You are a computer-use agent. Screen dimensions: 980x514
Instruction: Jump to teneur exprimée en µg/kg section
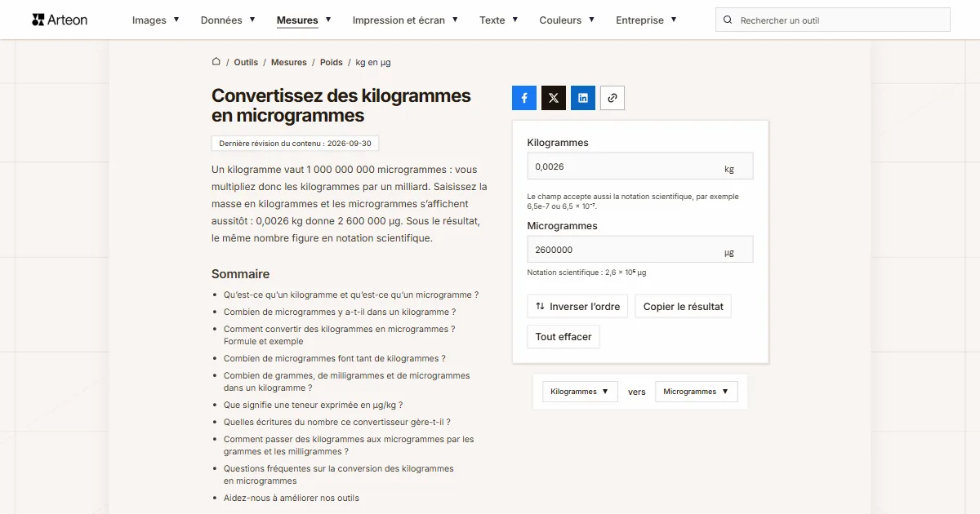(313, 405)
